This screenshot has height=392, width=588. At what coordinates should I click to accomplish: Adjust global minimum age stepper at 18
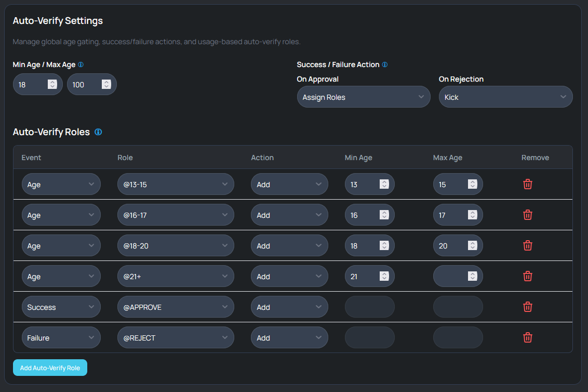click(52, 84)
